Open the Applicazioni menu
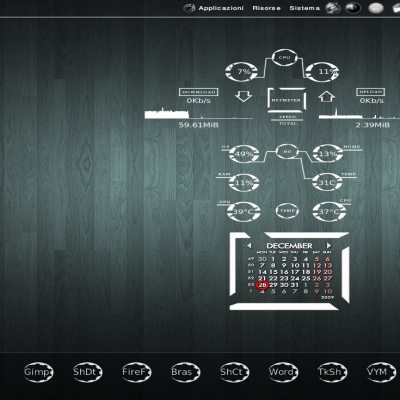This screenshot has height=400, width=400. (221, 8)
